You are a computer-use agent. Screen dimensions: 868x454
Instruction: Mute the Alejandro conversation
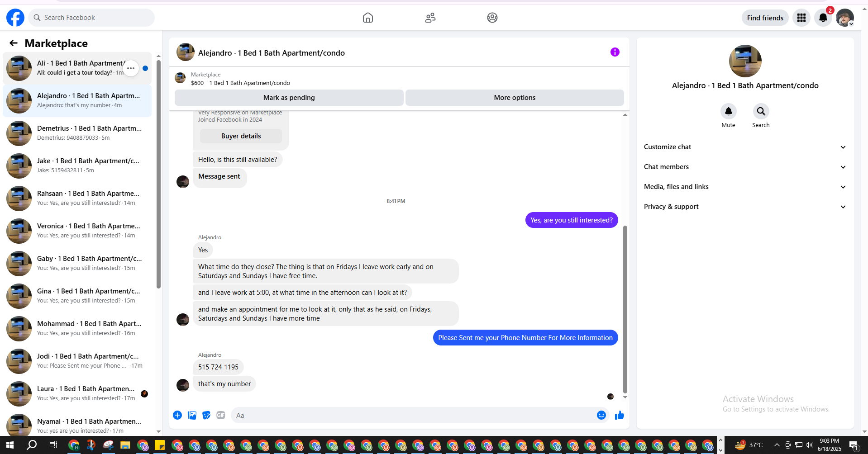click(x=729, y=111)
